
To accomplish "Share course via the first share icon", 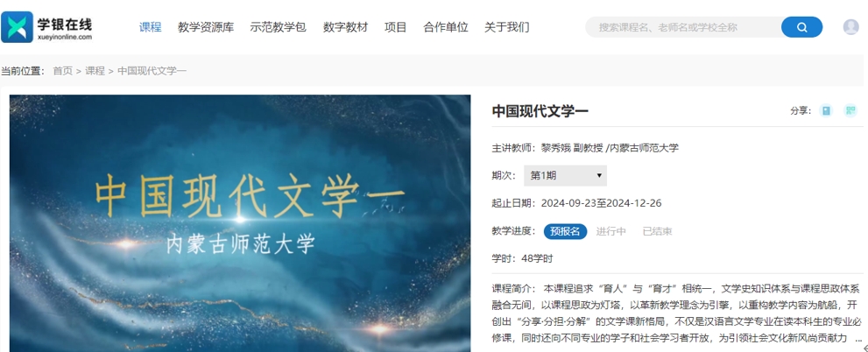I will tap(826, 110).
